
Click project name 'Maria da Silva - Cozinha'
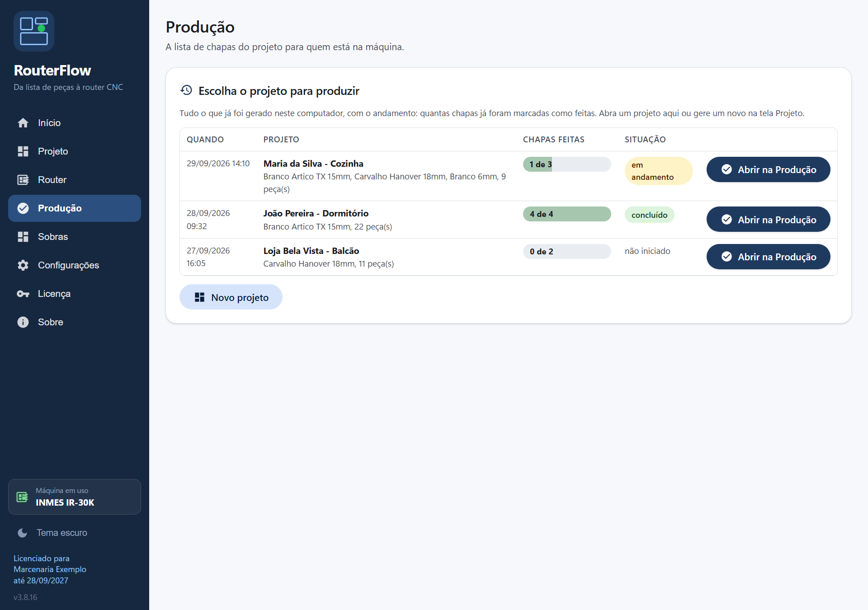tap(313, 164)
